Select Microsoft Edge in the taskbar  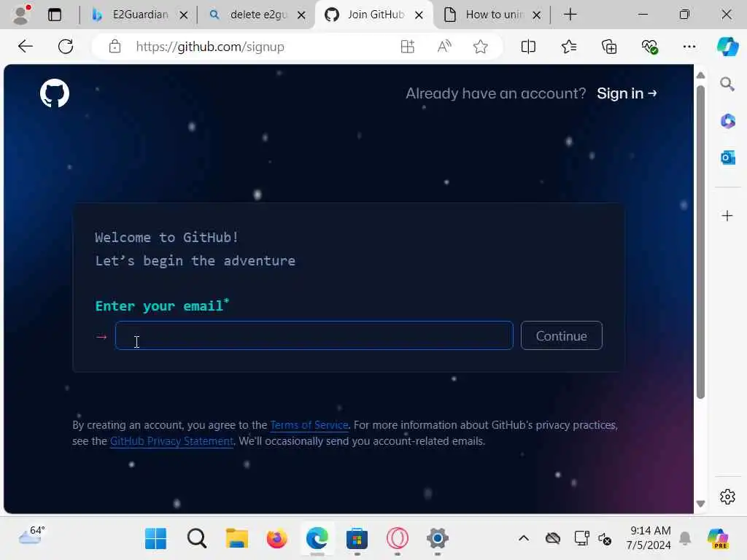pyautogui.click(x=317, y=539)
